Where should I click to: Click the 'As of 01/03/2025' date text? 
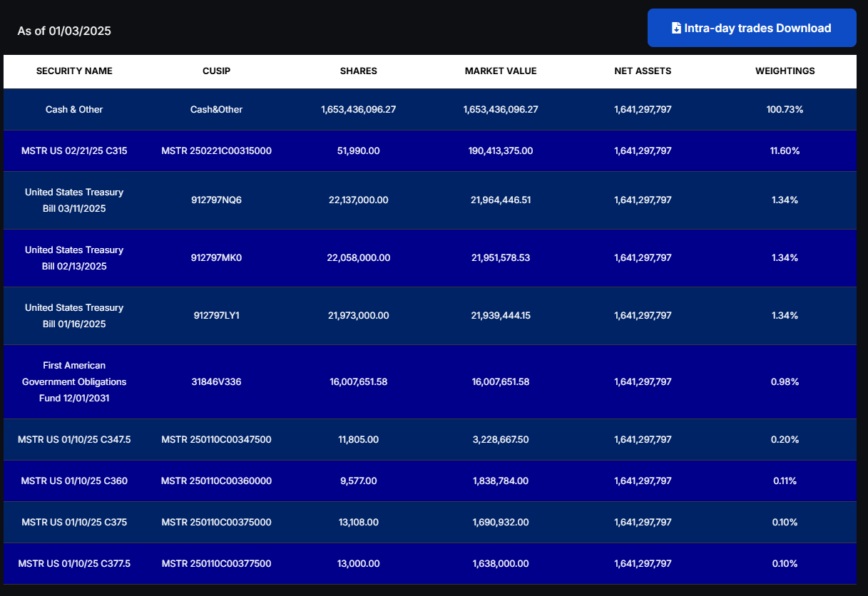[64, 31]
